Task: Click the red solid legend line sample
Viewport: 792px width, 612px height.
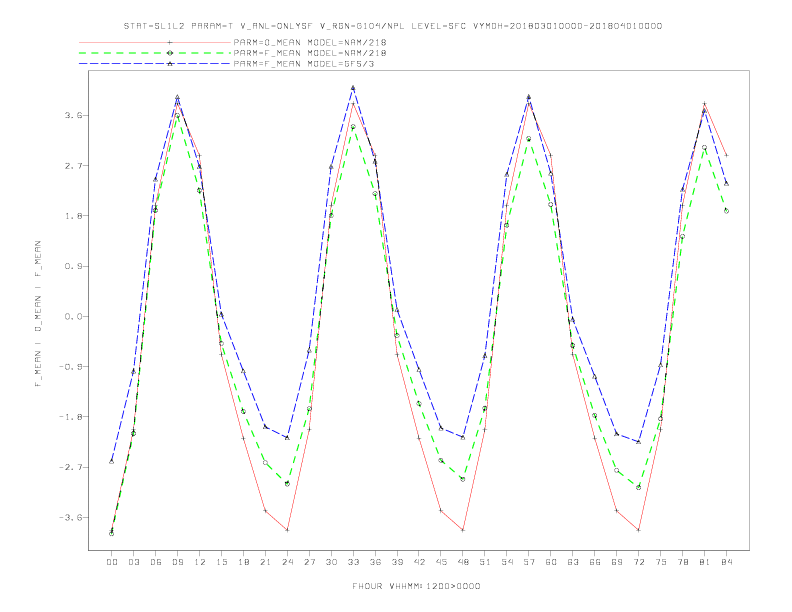Action: 155,42
